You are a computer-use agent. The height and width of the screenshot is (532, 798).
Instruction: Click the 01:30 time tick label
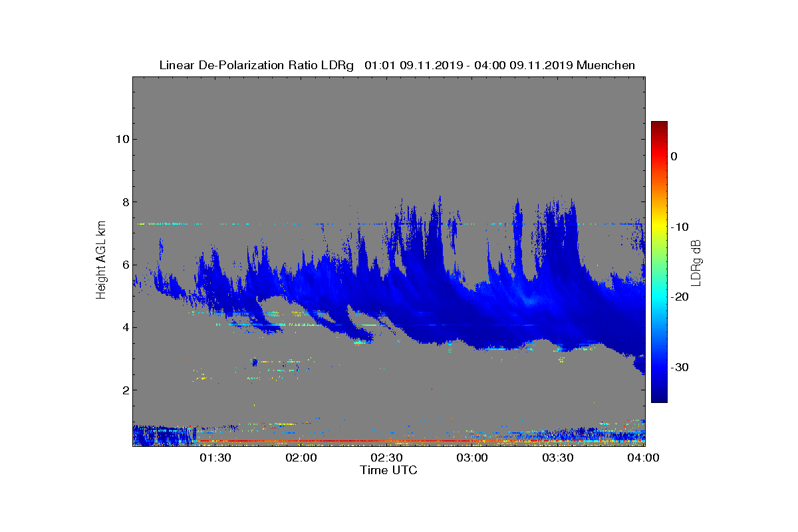point(215,458)
